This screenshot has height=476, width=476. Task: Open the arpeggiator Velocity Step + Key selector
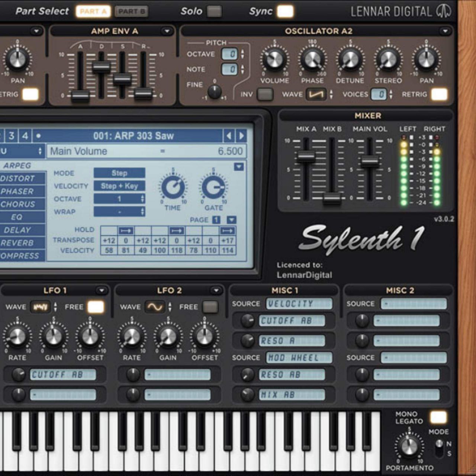click(119, 186)
